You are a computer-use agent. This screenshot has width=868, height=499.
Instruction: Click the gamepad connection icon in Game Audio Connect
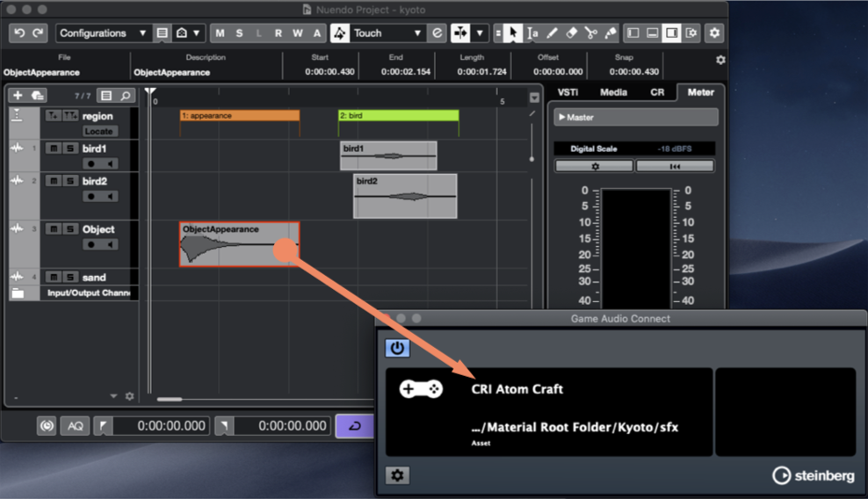tap(421, 389)
